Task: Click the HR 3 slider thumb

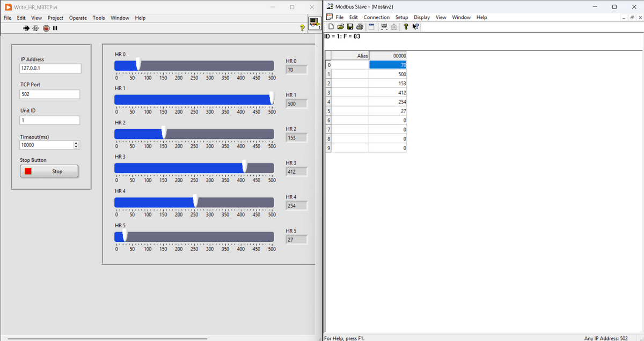Action: pos(245,166)
